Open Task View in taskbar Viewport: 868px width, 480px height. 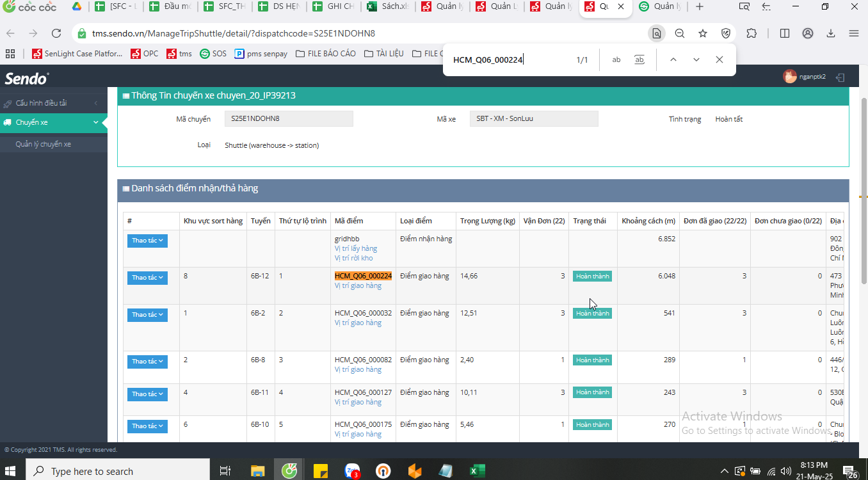(225, 471)
